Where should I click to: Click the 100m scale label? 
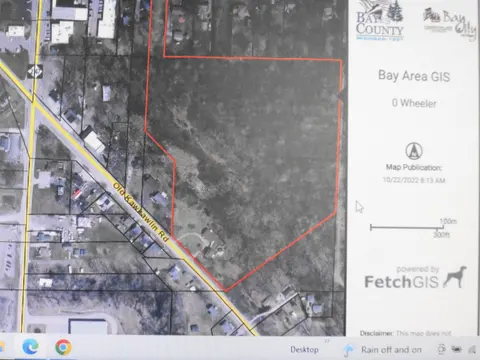click(448, 221)
